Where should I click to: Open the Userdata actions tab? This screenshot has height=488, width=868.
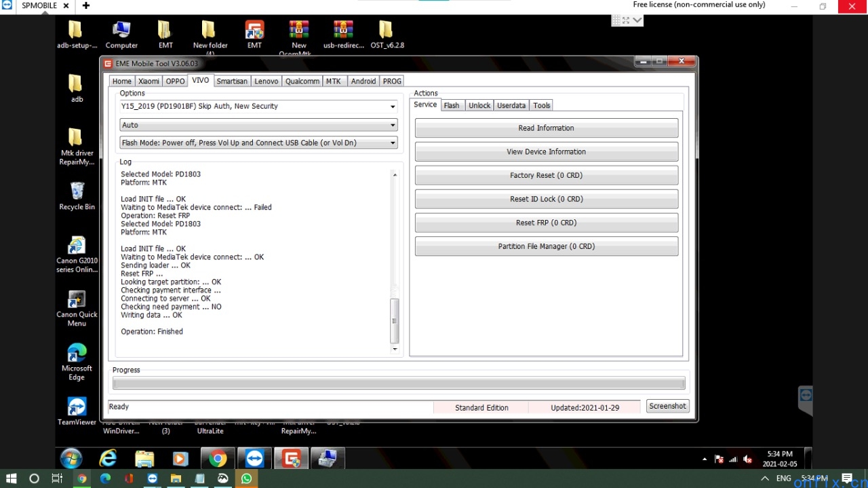pyautogui.click(x=511, y=105)
